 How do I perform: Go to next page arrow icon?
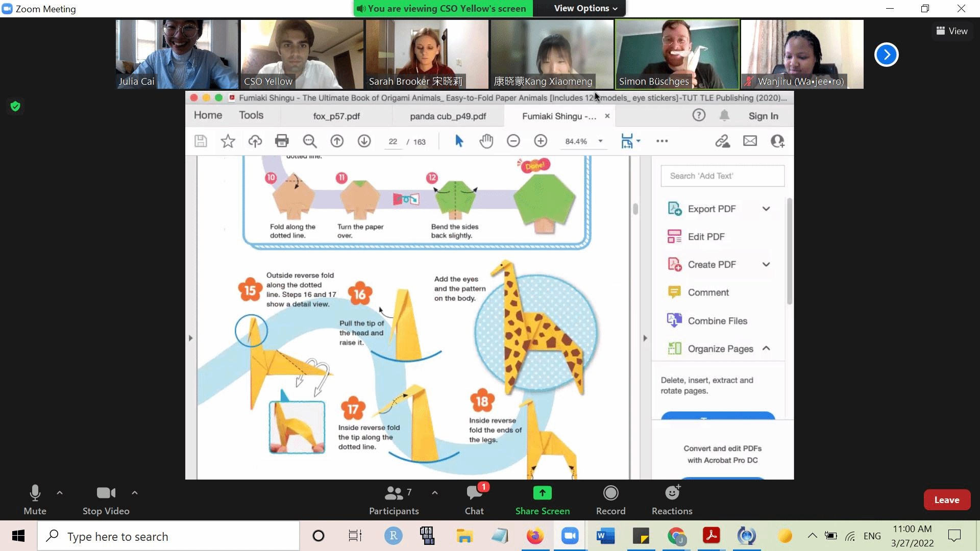[364, 141]
